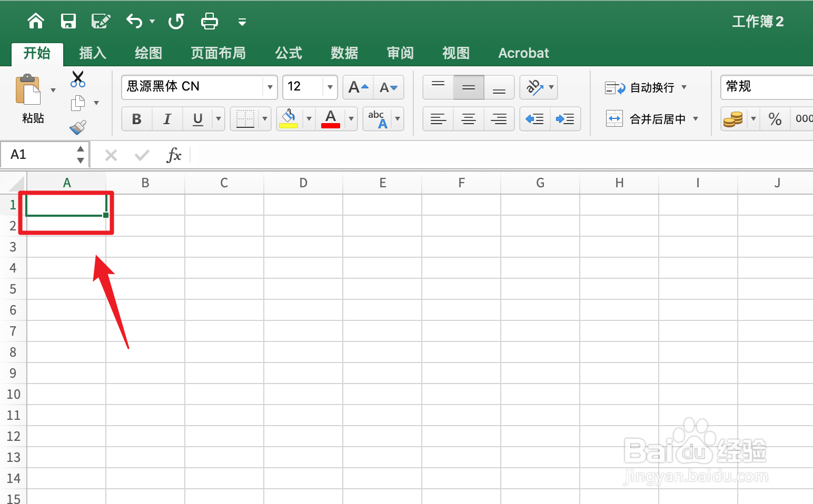Click the Format Painter icon
This screenshot has width=813, height=504.
point(77,127)
